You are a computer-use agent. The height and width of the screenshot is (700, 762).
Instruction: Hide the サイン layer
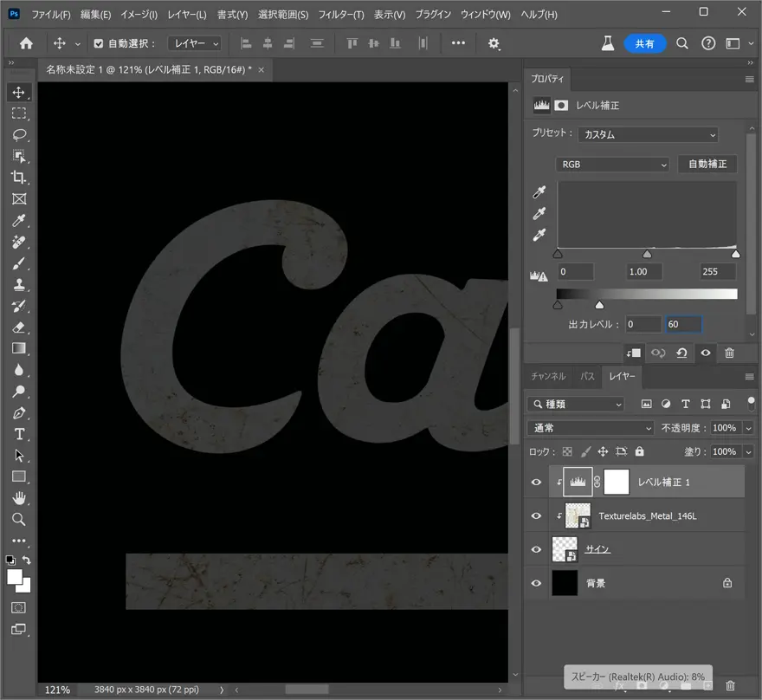536,549
